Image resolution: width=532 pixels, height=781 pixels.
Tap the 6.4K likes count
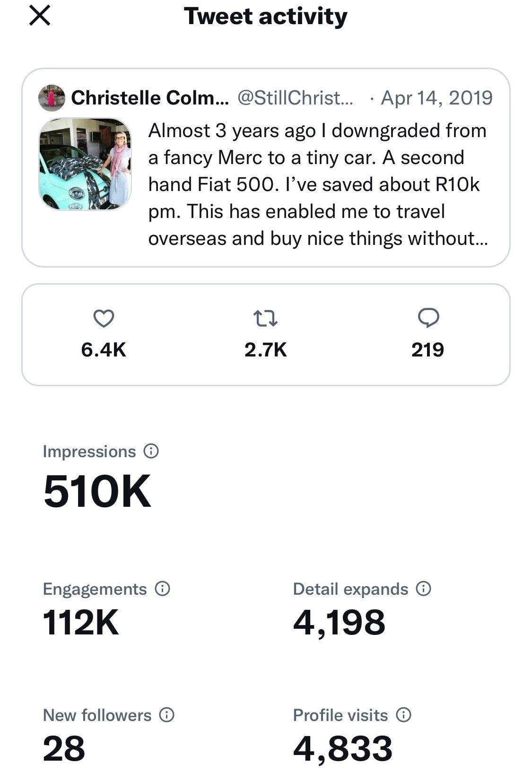(104, 350)
